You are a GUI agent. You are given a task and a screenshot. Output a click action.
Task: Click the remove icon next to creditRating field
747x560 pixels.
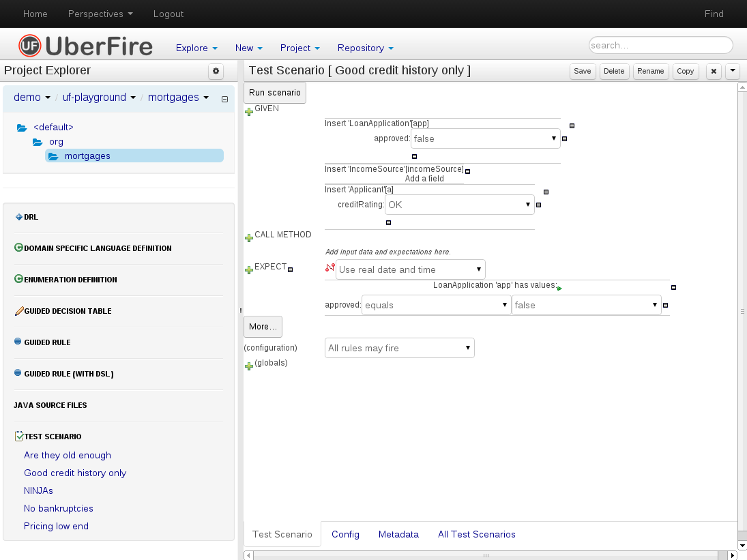pyautogui.click(x=538, y=205)
